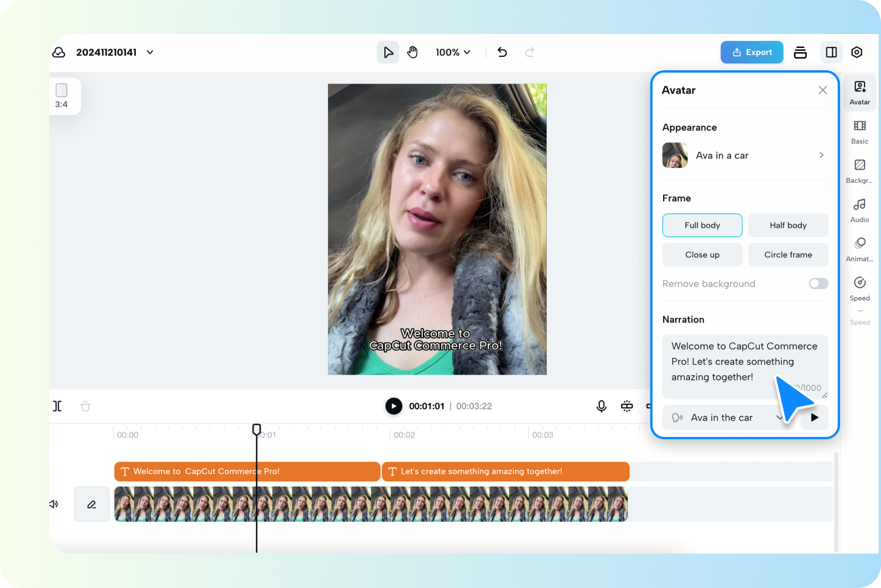Open the Background panel in the sidebar
The width and height of the screenshot is (881, 588).
(x=859, y=170)
